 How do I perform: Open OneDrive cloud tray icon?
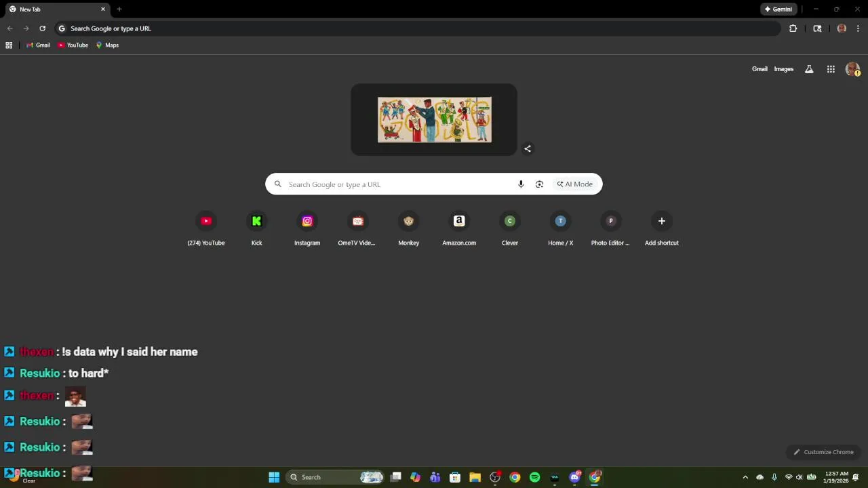coord(759,477)
